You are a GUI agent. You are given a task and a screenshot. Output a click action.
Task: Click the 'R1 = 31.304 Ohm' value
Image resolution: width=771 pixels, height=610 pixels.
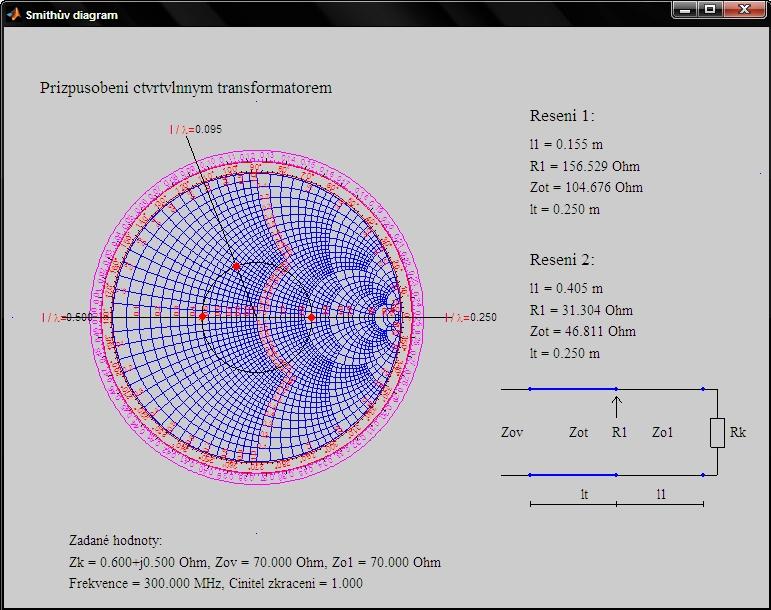point(581,310)
